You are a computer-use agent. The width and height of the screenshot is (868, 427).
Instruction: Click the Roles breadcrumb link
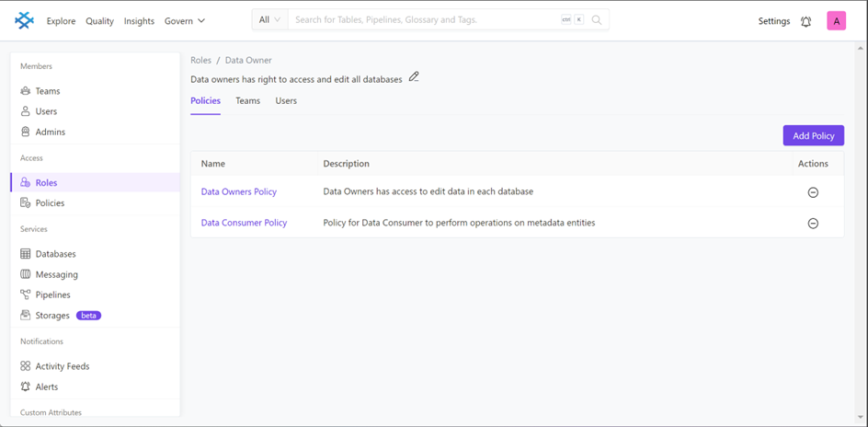click(200, 60)
